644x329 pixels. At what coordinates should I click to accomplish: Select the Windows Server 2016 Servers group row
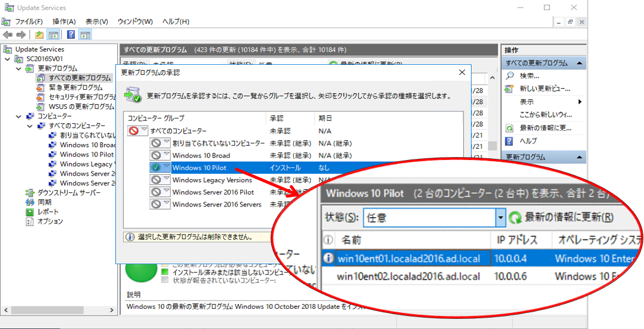(x=217, y=204)
